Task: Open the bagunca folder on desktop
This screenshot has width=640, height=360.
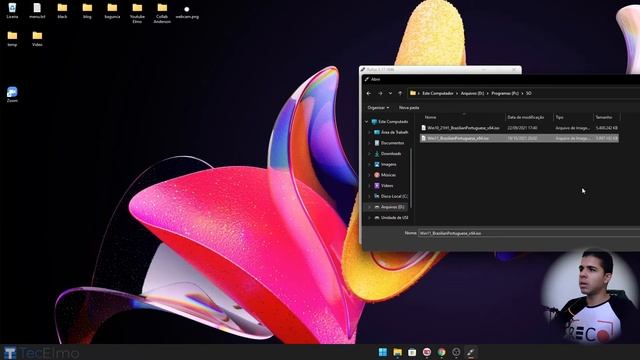Action: (x=112, y=11)
